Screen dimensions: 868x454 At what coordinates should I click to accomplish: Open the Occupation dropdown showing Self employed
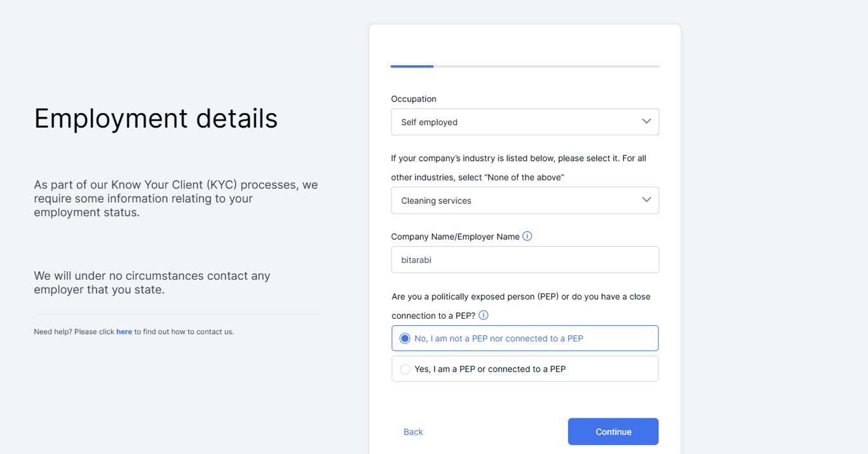coord(525,122)
